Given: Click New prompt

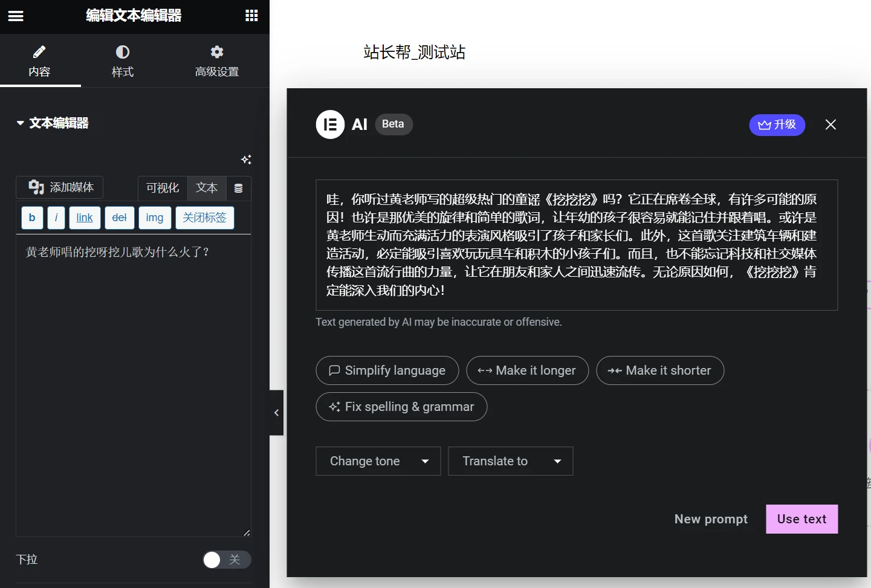Looking at the screenshot, I should (711, 519).
